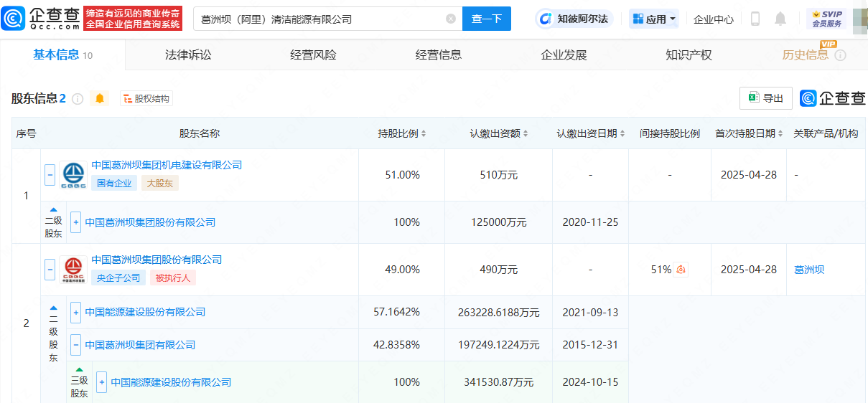The width and height of the screenshot is (868, 403).
Task: Open 企业中心 link
Action: click(x=714, y=19)
